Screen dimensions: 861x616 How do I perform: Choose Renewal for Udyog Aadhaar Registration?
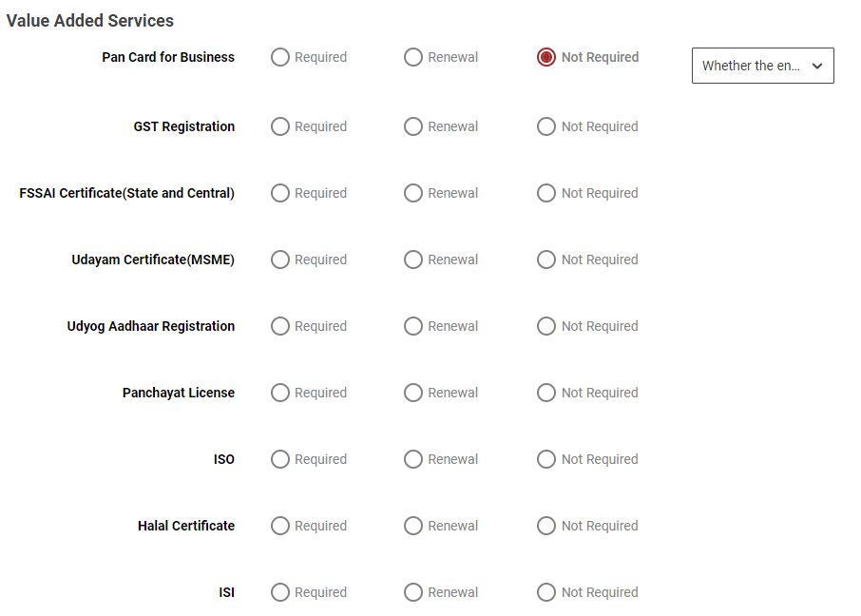413,326
